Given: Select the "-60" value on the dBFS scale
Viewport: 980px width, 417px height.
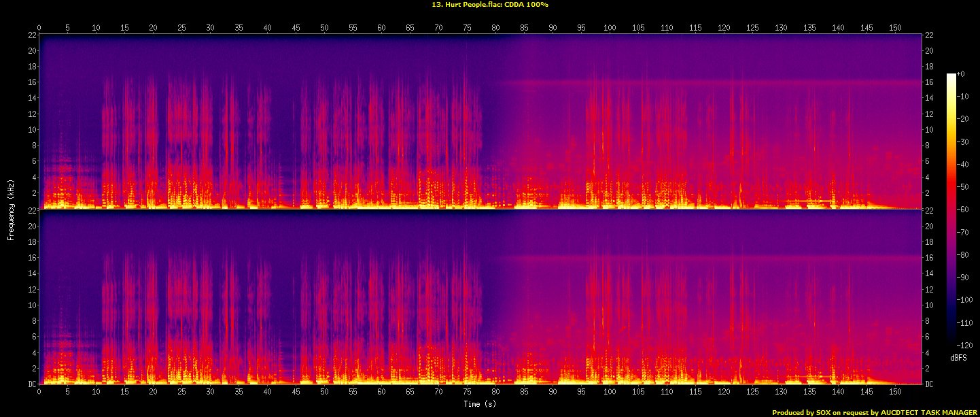Looking at the screenshot, I should (x=963, y=210).
